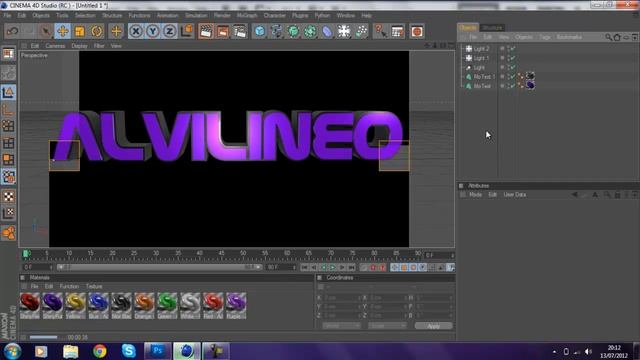Click the record keyframe button
The height and width of the screenshot is (360, 640).
tap(373, 267)
